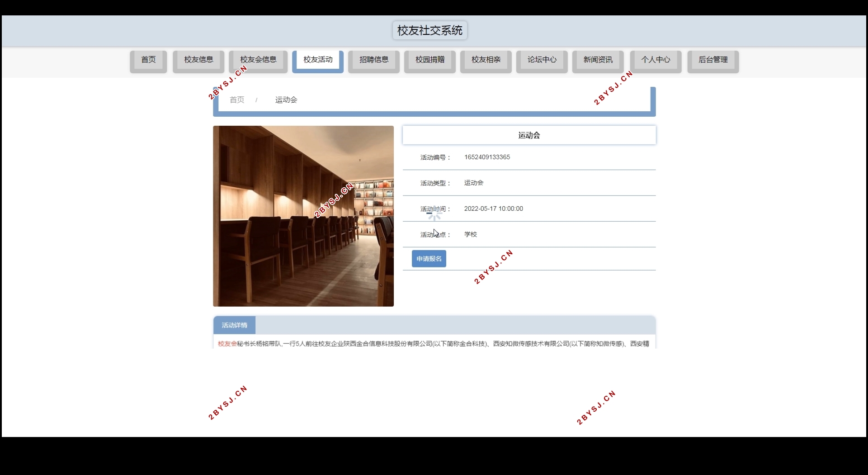Screen dimensions: 868x475
Task: Click the 校友社交系统 site title
Action: (429, 30)
